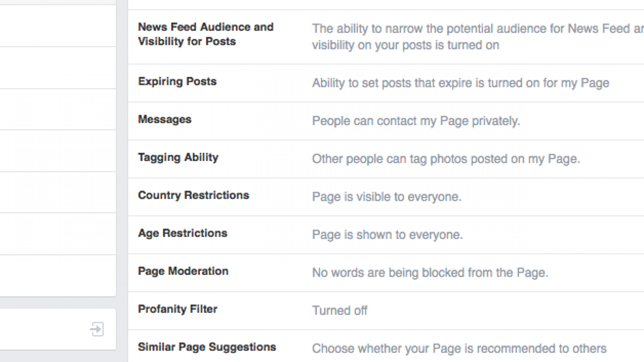Screen dimensions: 644x362
Task: Click 'Page is visible to everyone' description
Action: (x=387, y=197)
